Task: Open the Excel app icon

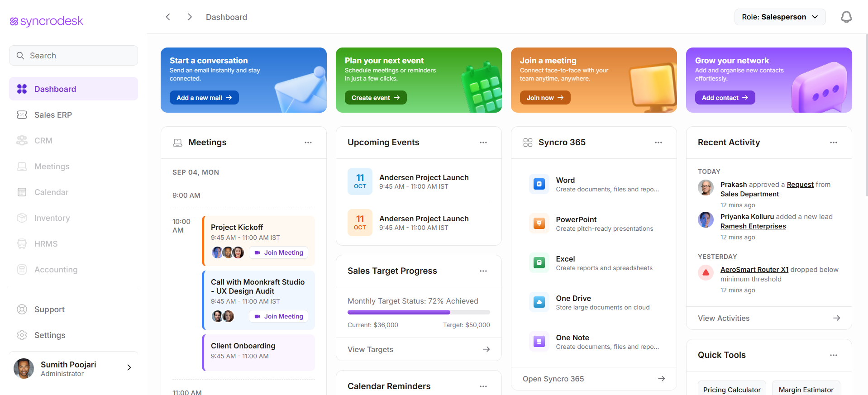Action: pyautogui.click(x=539, y=263)
